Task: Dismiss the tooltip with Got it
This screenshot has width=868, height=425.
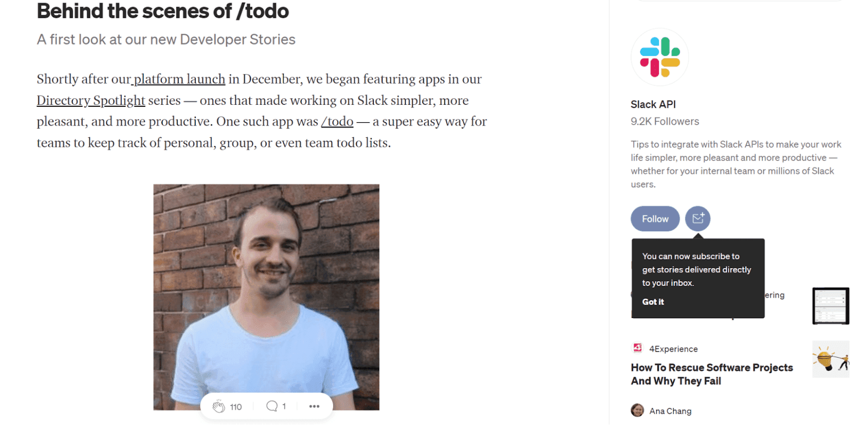Action: 652,302
